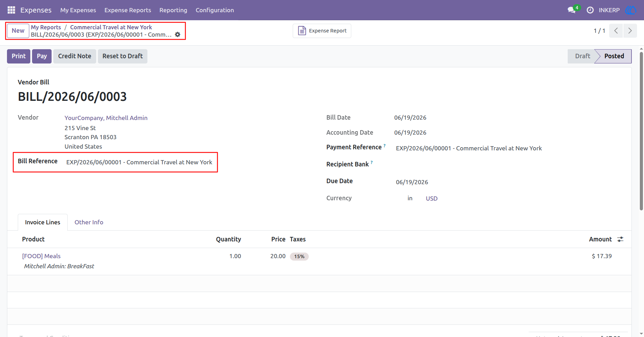Click the user avatar icon
Image resolution: width=644 pixels, height=337 pixels.
coord(631,10)
